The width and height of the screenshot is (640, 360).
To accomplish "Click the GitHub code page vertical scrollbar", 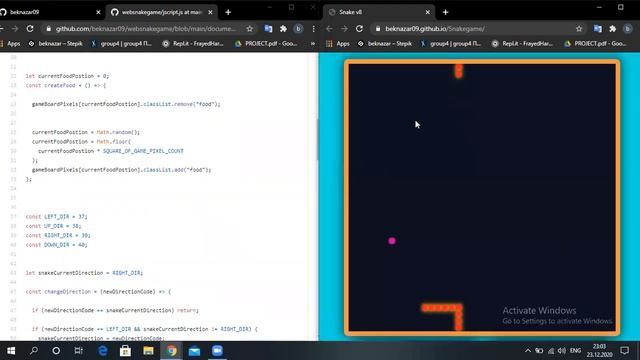I will point(317,141).
